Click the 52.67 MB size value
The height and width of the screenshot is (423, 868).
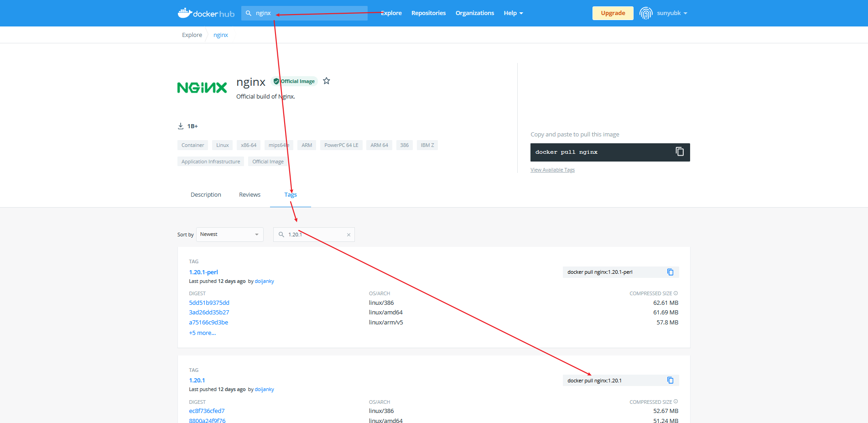coord(666,411)
